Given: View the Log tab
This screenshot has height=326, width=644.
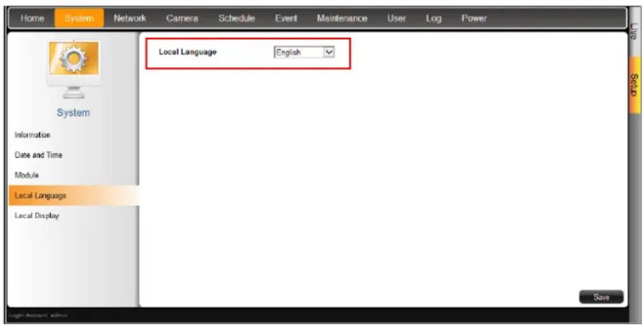Looking at the screenshot, I should tap(433, 18).
